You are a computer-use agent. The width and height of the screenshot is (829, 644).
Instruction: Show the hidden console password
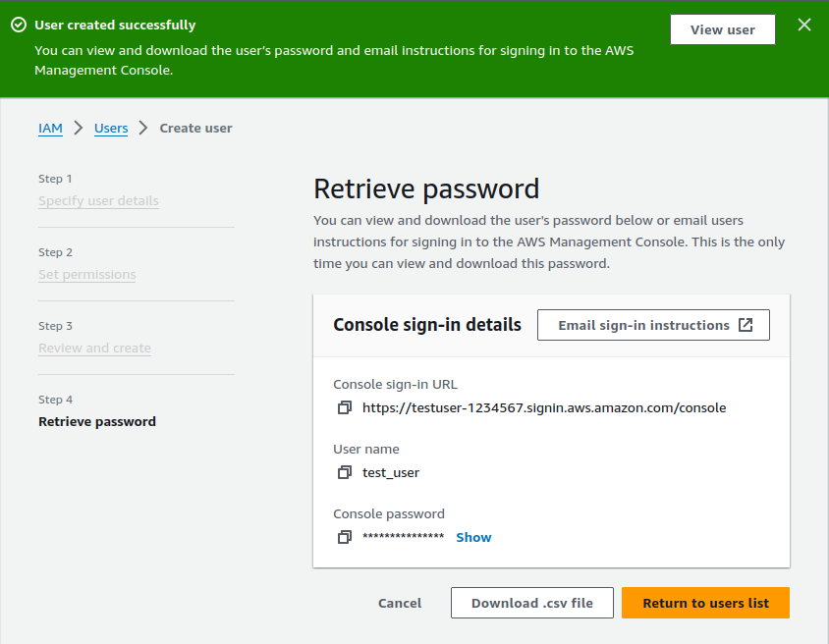click(x=473, y=537)
